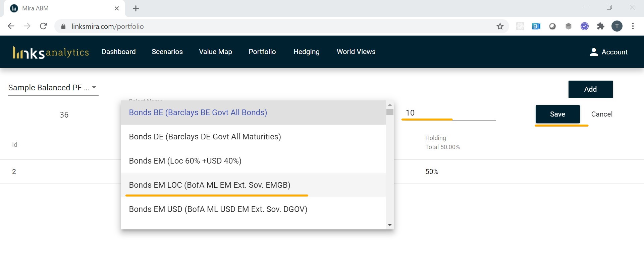Go to Portfolio page
This screenshot has height=265, width=644.
coord(262,52)
